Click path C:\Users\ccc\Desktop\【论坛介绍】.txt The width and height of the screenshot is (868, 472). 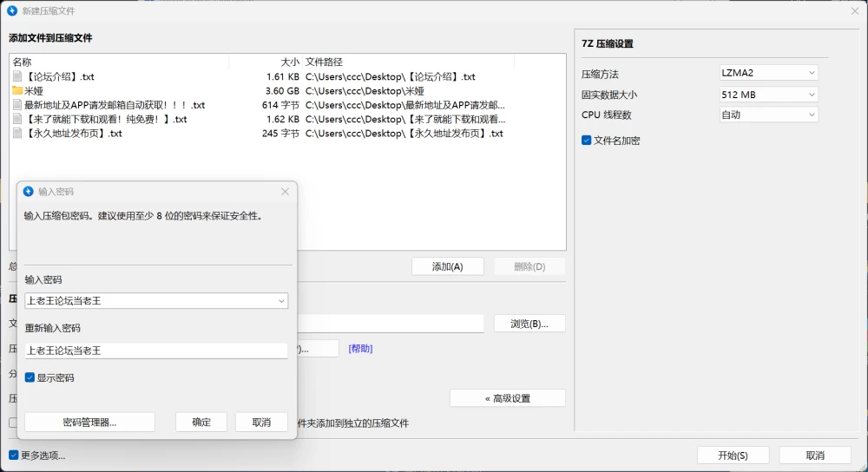point(391,76)
